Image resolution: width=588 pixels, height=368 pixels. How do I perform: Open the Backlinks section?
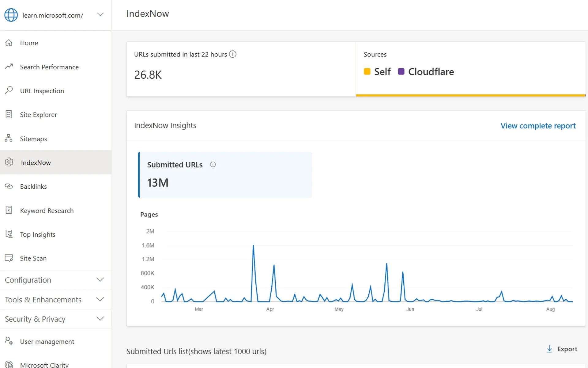(x=33, y=186)
